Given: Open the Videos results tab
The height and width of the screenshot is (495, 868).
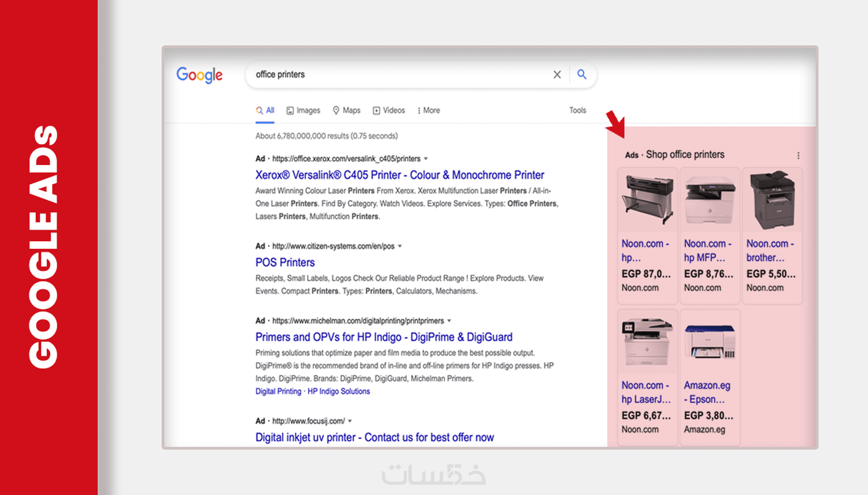Looking at the screenshot, I should point(389,110).
